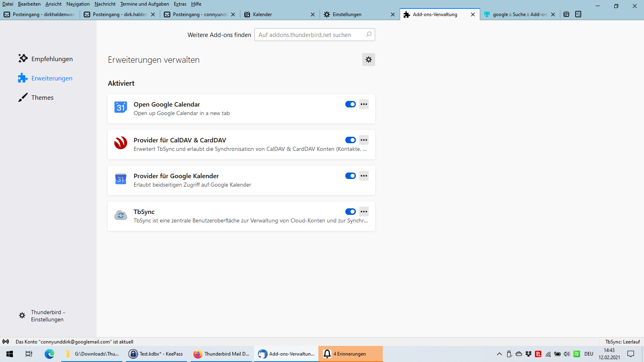Viewport: 644px width, 362px height.
Task: Click the red B tray icon
Action: click(x=538, y=354)
